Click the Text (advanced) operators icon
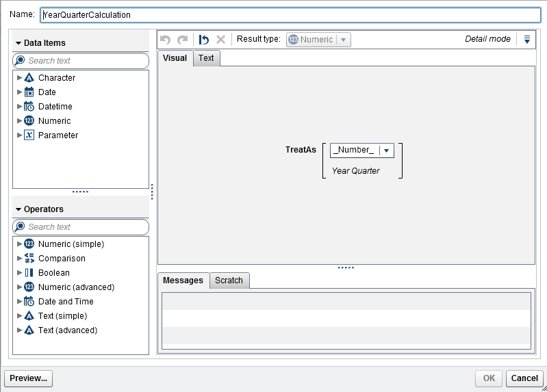 point(29,330)
